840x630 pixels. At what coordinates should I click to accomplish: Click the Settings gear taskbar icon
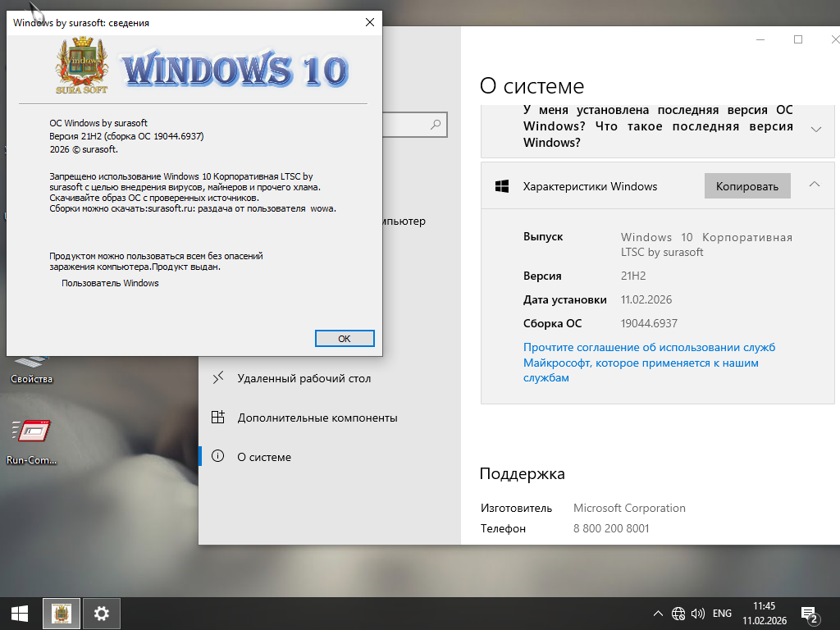[x=101, y=614]
